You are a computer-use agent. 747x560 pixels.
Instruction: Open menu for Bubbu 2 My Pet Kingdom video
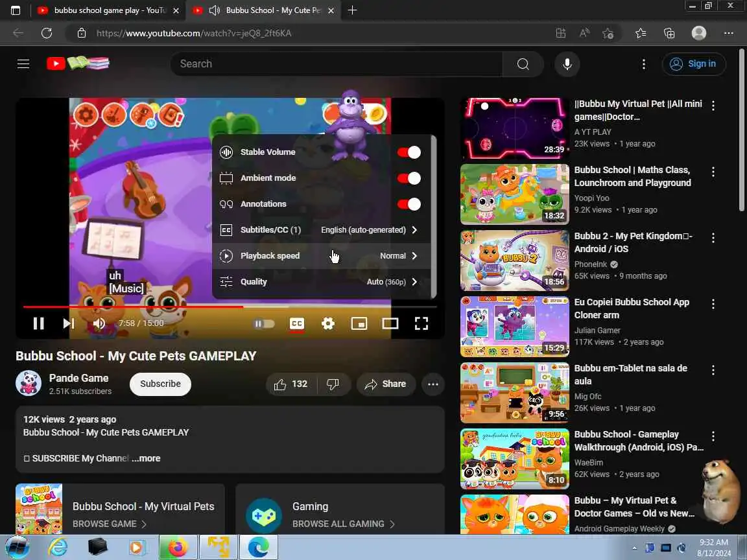pos(713,238)
